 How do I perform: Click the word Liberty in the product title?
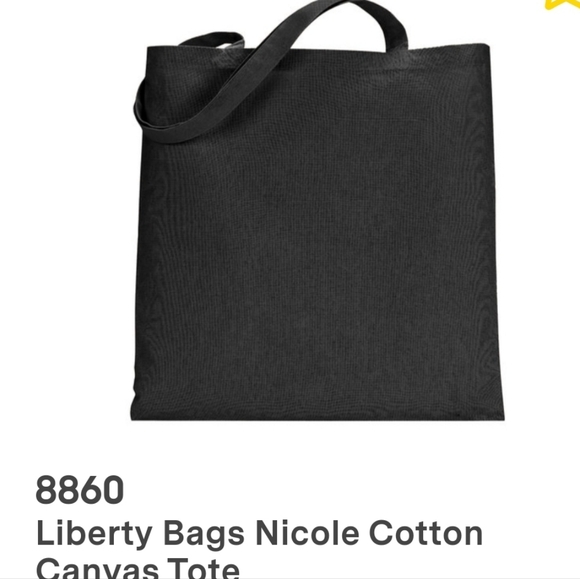tap(95, 534)
